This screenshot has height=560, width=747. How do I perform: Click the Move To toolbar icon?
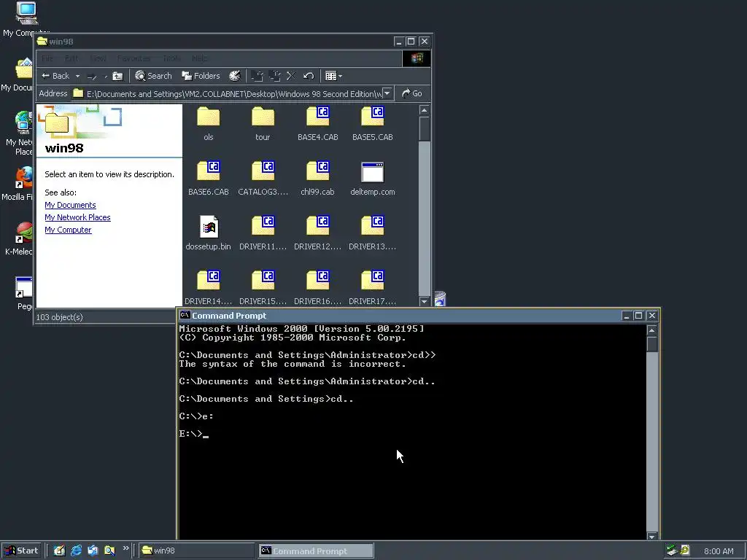[x=258, y=76]
